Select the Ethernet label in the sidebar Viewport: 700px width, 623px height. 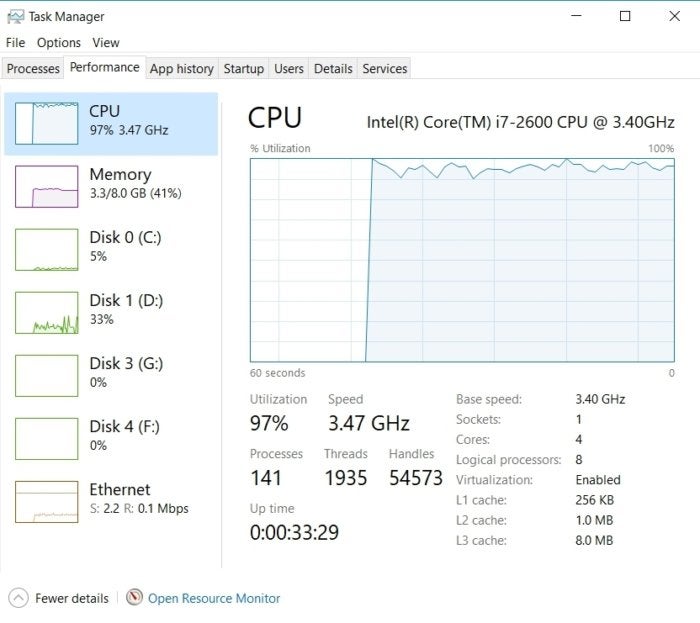[x=120, y=490]
